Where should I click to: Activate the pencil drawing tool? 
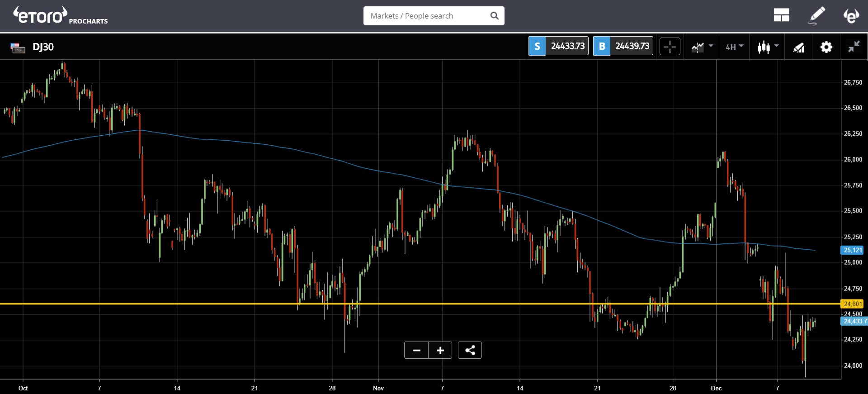tap(816, 15)
